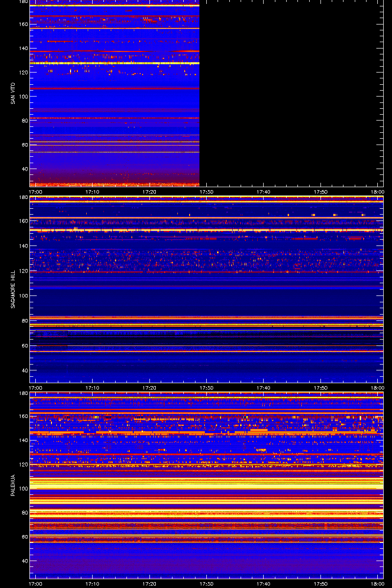This screenshot has width=392, height=588.
Task: Pick the 18:00 time label under Sagamore Hill plot
Action: [377, 388]
